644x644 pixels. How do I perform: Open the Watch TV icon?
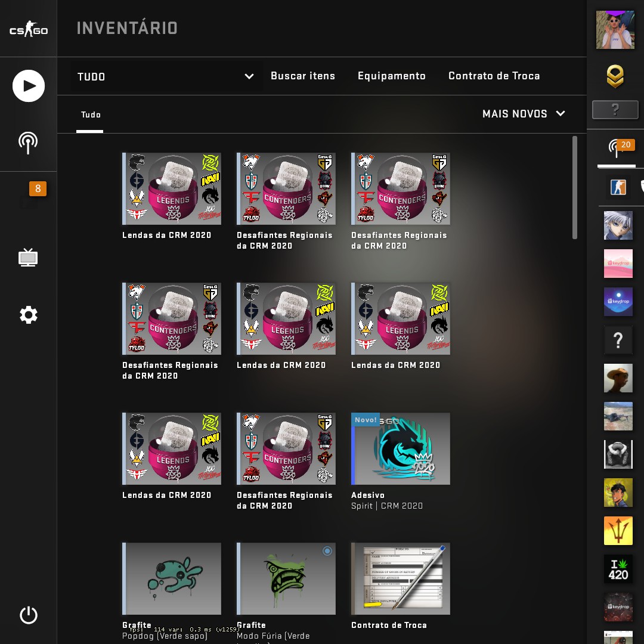28,258
